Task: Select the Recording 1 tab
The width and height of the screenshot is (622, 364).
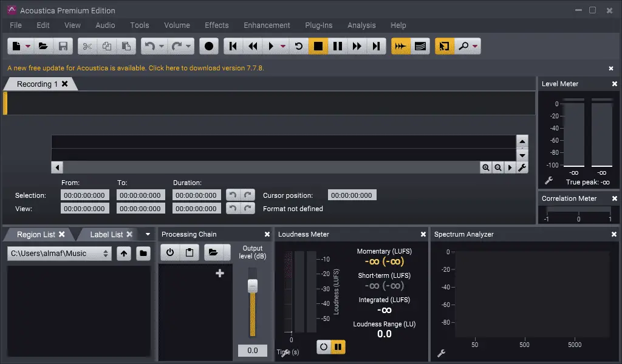Action: point(37,84)
